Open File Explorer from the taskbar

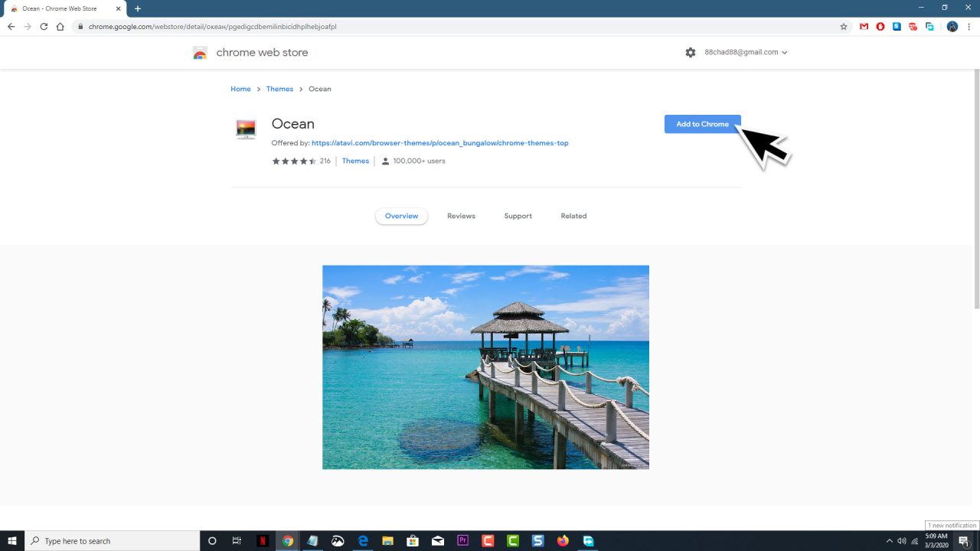387,540
